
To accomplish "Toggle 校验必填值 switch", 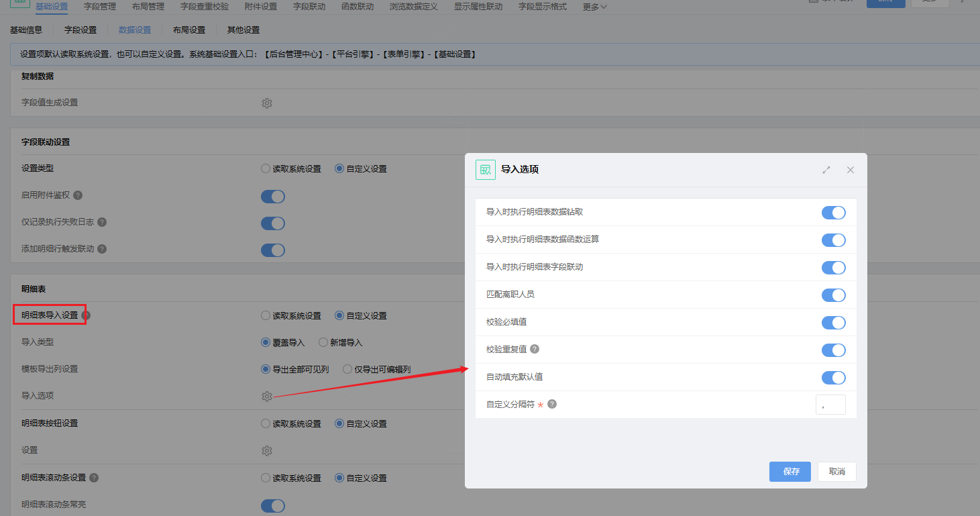I will coord(834,323).
